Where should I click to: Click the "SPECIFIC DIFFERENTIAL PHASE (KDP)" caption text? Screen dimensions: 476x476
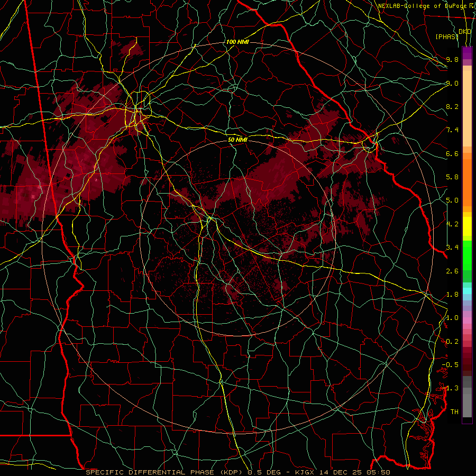tap(164, 472)
